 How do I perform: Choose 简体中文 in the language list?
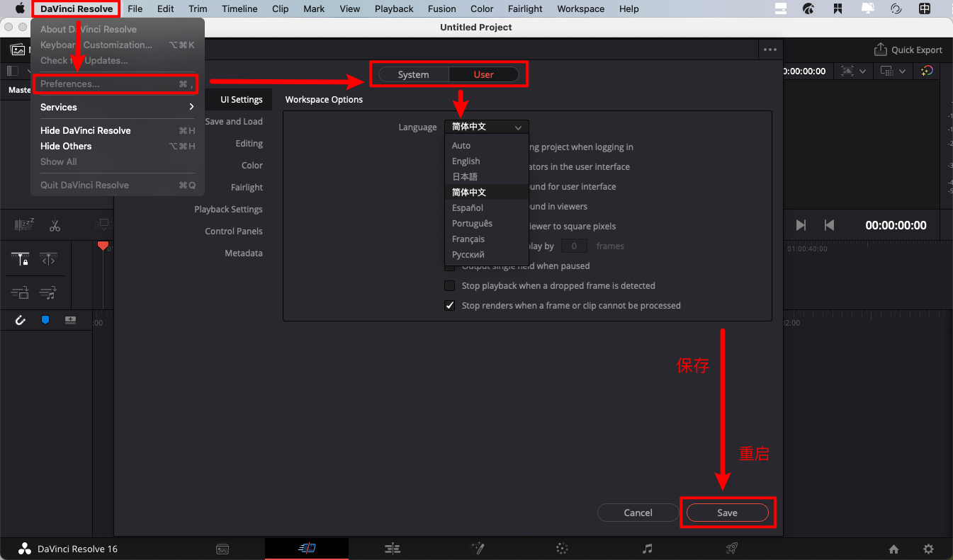487,192
